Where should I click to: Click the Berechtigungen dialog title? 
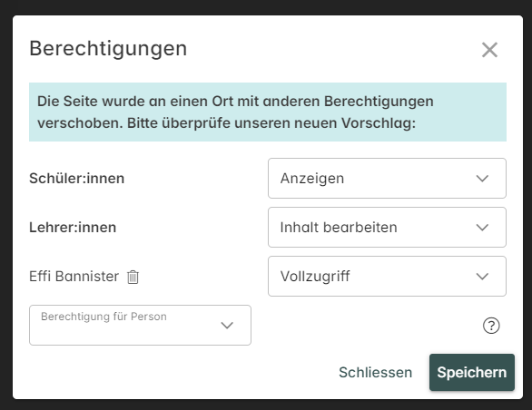click(x=108, y=48)
